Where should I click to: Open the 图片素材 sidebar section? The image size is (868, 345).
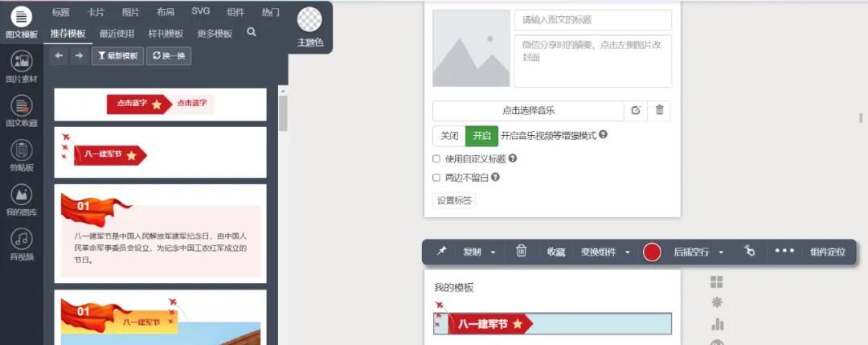pyautogui.click(x=21, y=67)
